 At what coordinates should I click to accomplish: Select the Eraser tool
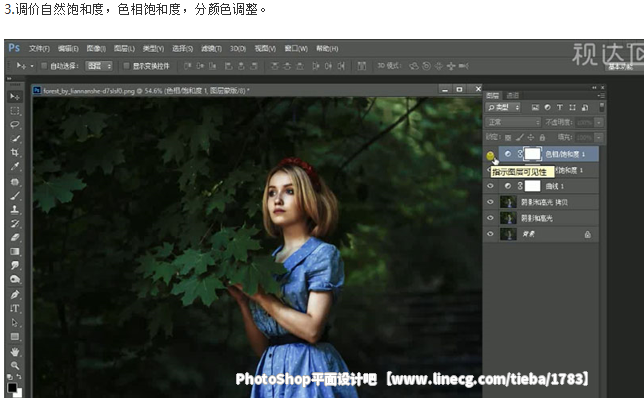tap(15, 237)
